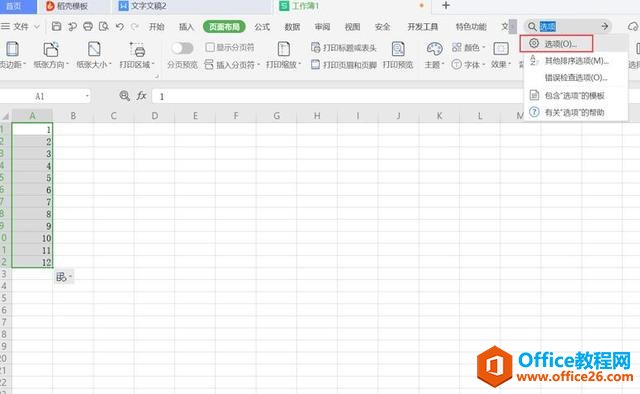Image resolution: width=640 pixels, height=394 pixels.
Task: Toggle the page break preview switch
Action: pyautogui.click(x=182, y=48)
